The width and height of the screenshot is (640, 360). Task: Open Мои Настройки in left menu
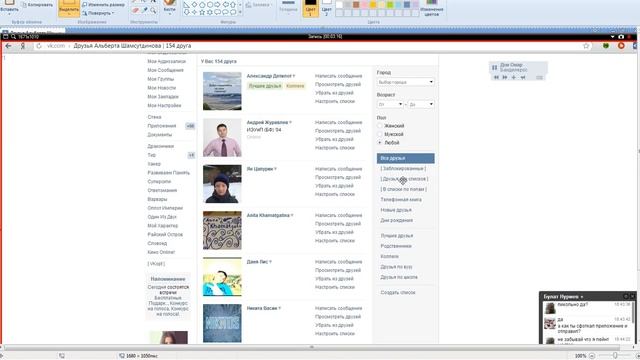tap(164, 106)
